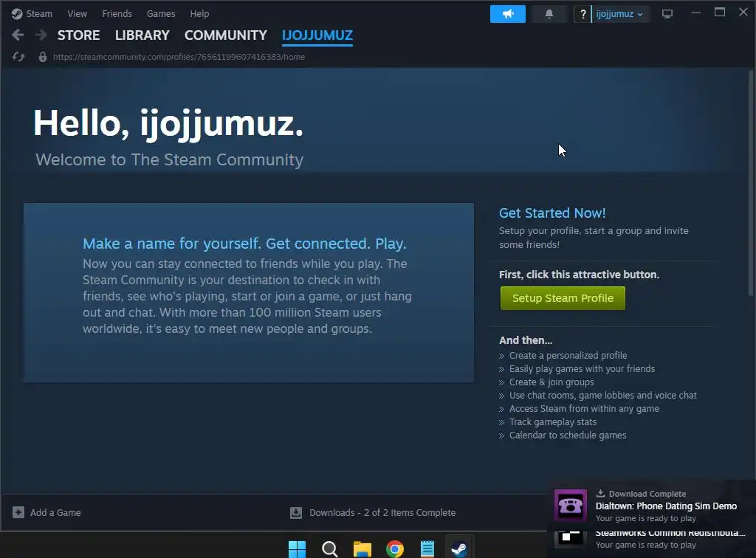Click 'Welcome to The Steam Community' subtitle
The width and height of the screenshot is (756, 558).
[x=169, y=159]
